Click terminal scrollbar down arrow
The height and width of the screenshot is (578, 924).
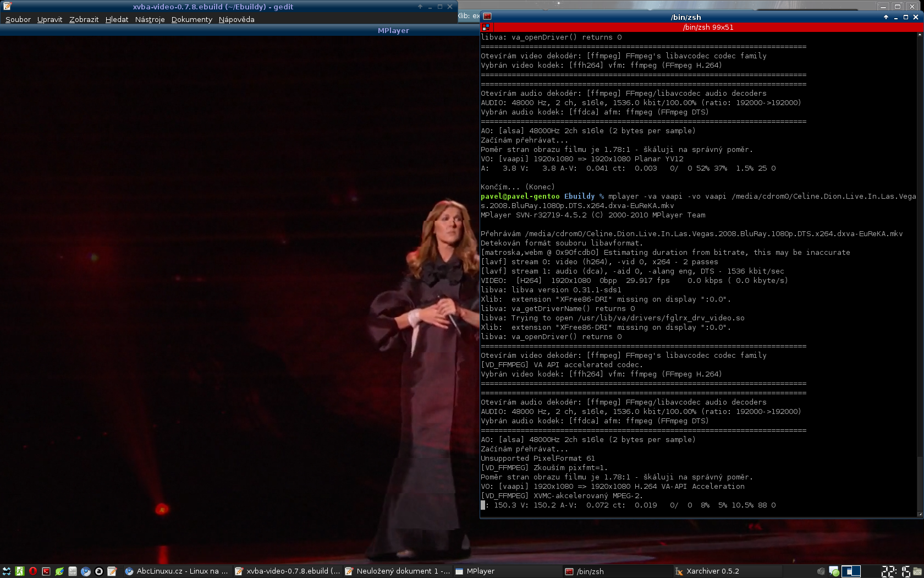point(921,515)
